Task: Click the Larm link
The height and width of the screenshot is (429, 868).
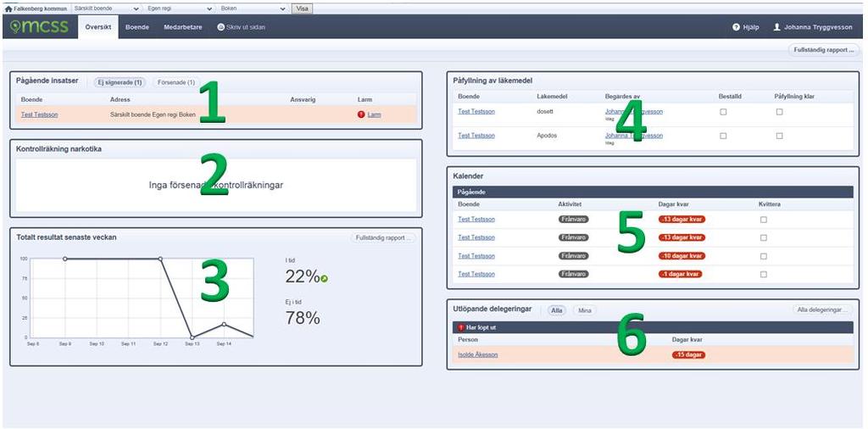Action: [x=374, y=114]
